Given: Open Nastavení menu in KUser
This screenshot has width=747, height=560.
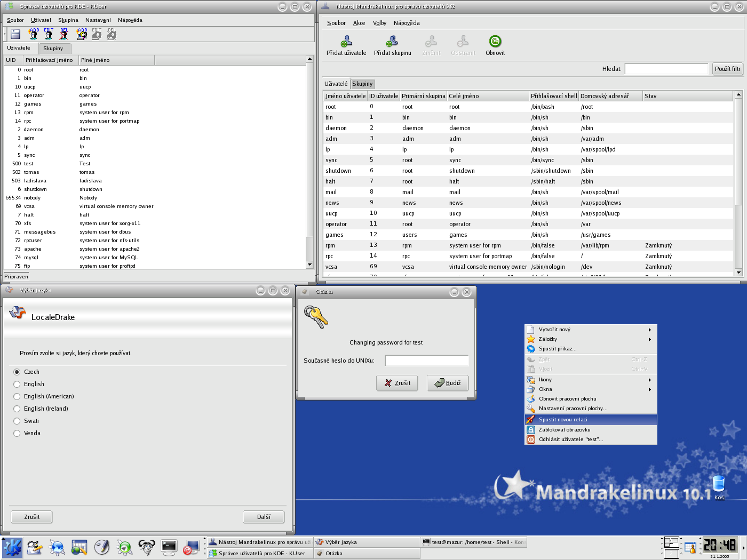Looking at the screenshot, I should pyautogui.click(x=98, y=20).
